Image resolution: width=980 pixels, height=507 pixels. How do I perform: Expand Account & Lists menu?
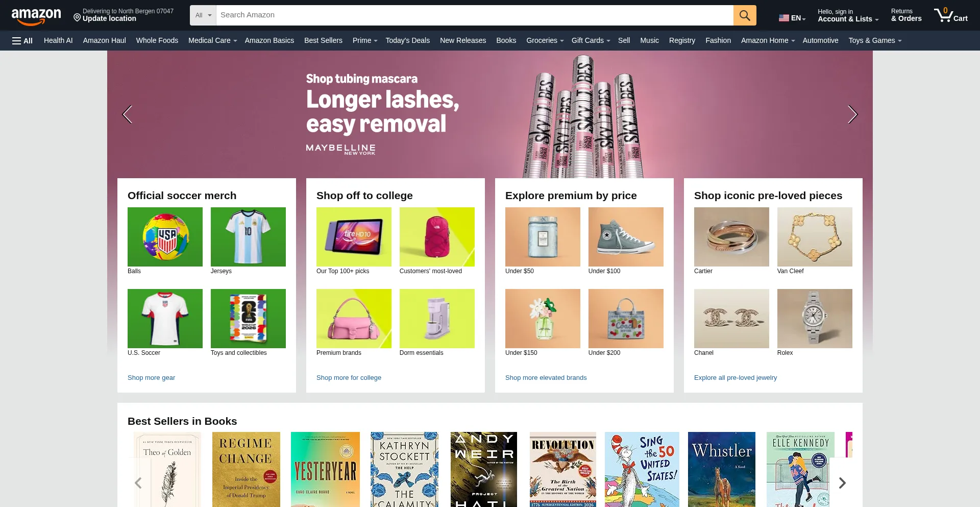point(848,15)
